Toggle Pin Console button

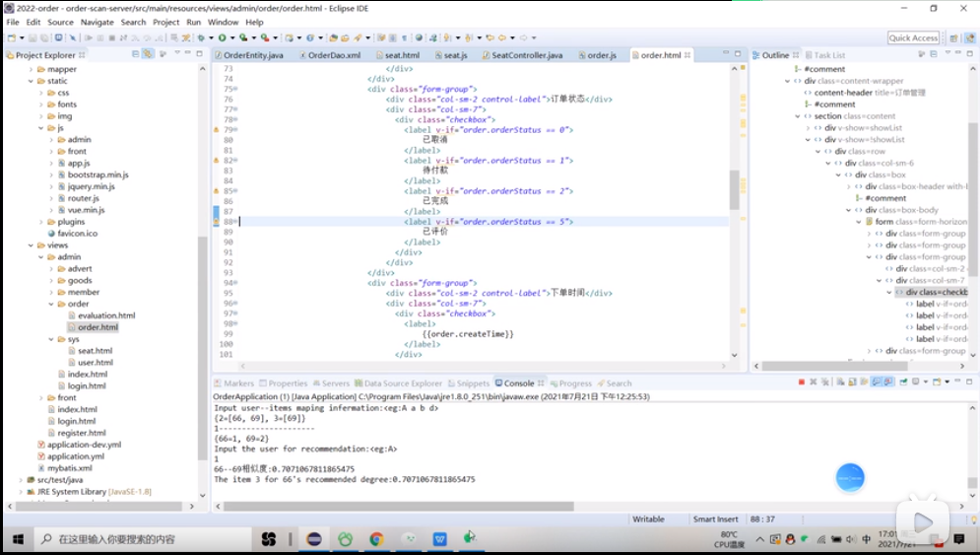(903, 382)
